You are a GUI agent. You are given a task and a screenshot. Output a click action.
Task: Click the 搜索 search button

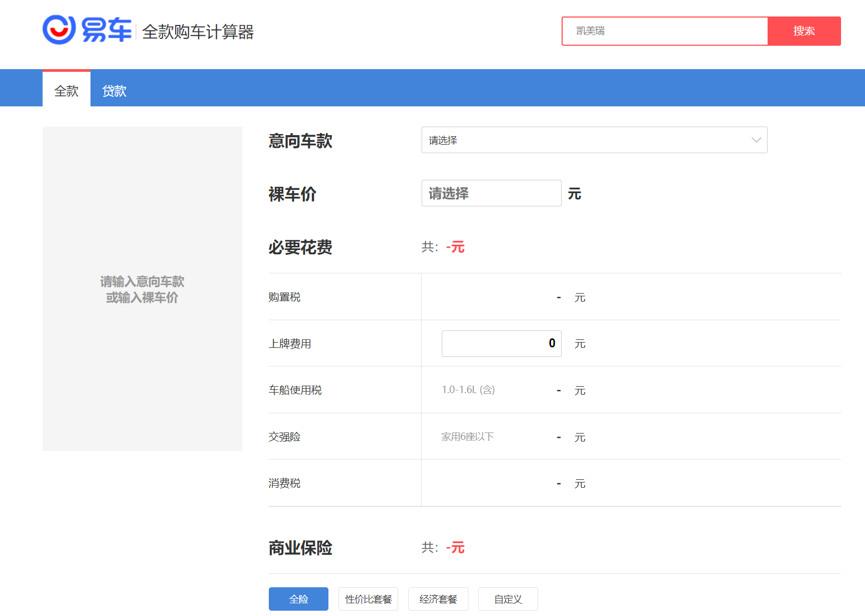click(x=804, y=31)
